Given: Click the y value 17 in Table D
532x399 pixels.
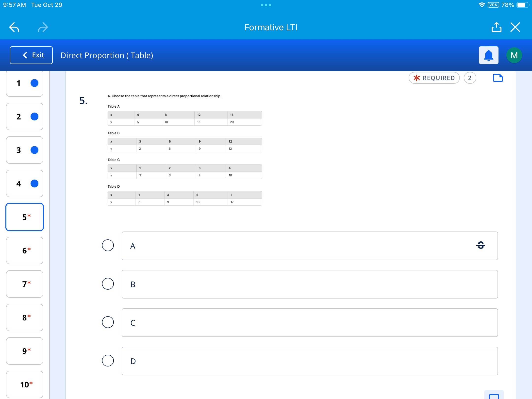Looking at the screenshot, I should 232,202.
